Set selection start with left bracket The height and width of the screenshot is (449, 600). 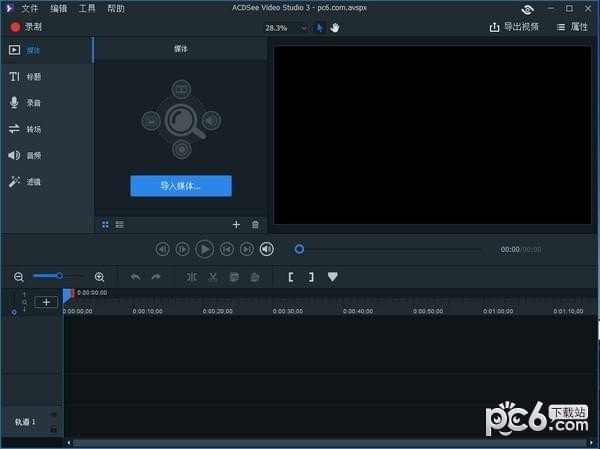(291, 277)
